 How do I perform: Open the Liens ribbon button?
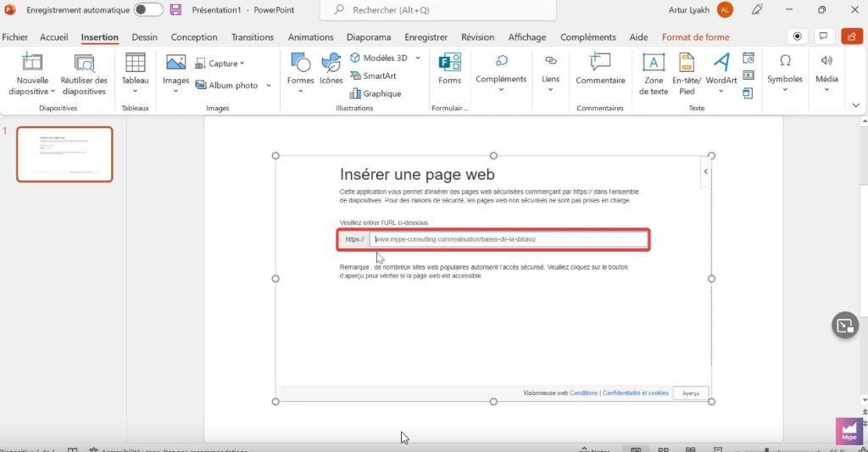[550, 72]
